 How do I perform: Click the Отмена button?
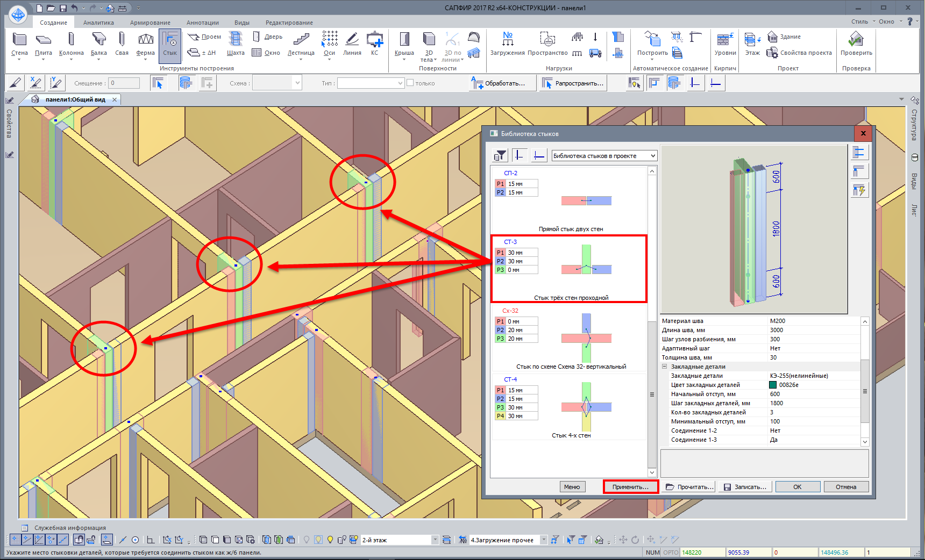(x=845, y=487)
